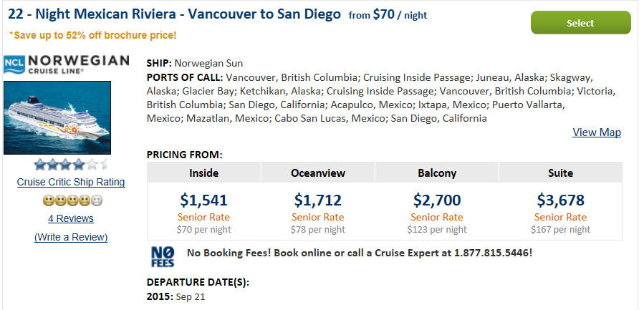Click the blue star rating icons
This screenshot has width=644, height=310.
pyautogui.click(x=71, y=165)
